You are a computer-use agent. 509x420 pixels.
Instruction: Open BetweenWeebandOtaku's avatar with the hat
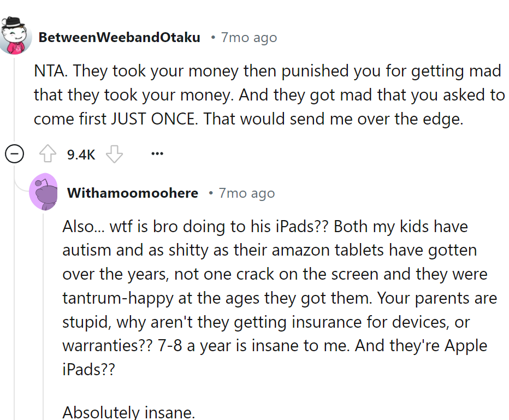pyautogui.click(x=15, y=36)
